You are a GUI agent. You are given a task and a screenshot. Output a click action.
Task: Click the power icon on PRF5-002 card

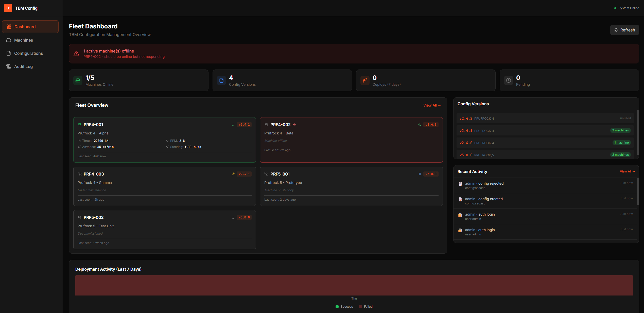(233, 217)
